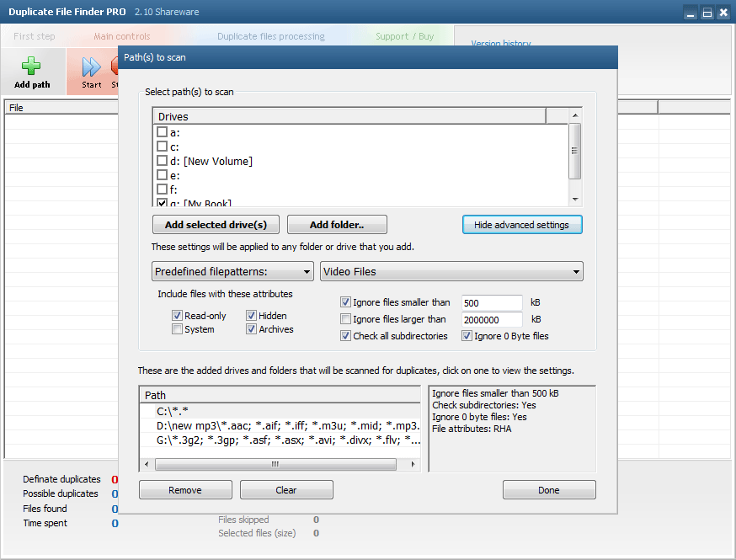The height and width of the screenshot is (560, 736).
Task: Click the smaller-than size field showing 500
Action: coord(492,303)
